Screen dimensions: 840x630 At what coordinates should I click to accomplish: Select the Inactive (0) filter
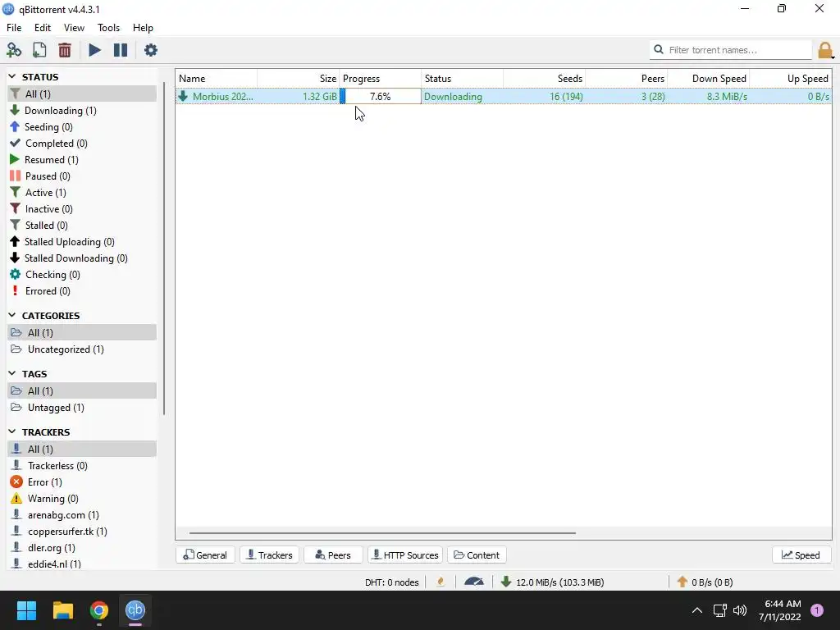[x=83, y=209]
